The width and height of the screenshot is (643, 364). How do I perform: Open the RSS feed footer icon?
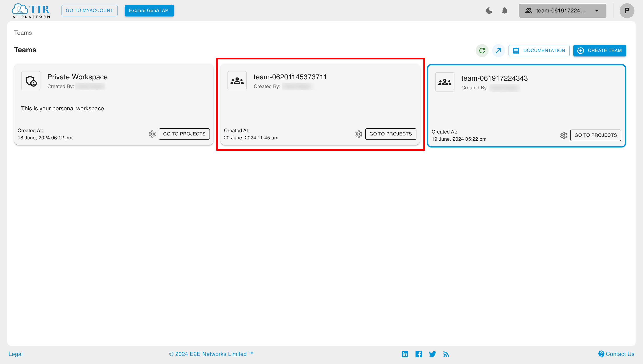(x=446, y=354)
